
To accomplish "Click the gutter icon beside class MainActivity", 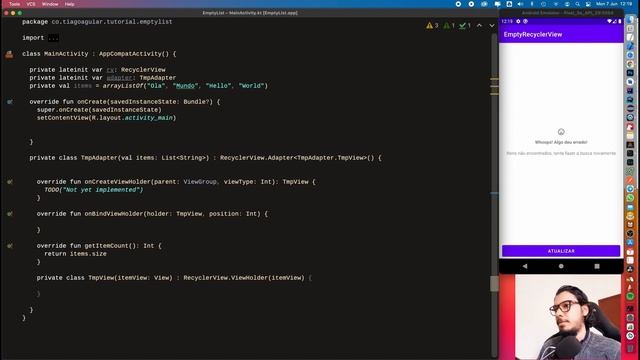I will (9, 54).
